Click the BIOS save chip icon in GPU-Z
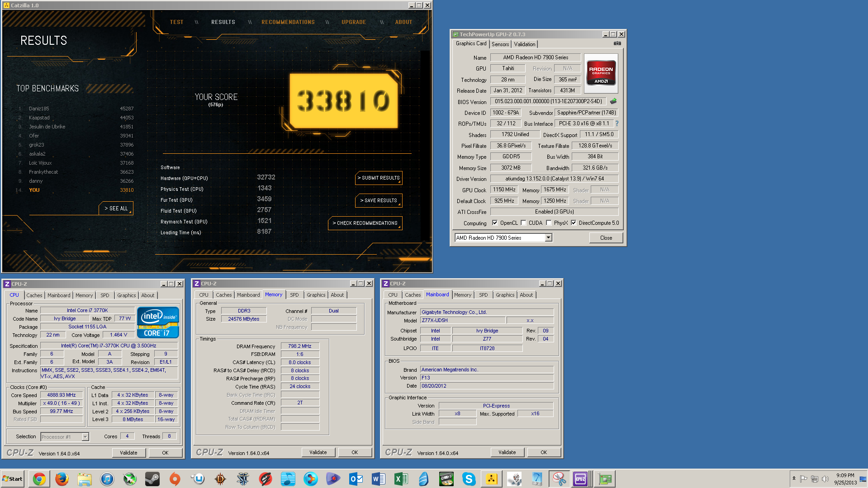This screenshot has width=868, height=488. click(613, 101)
